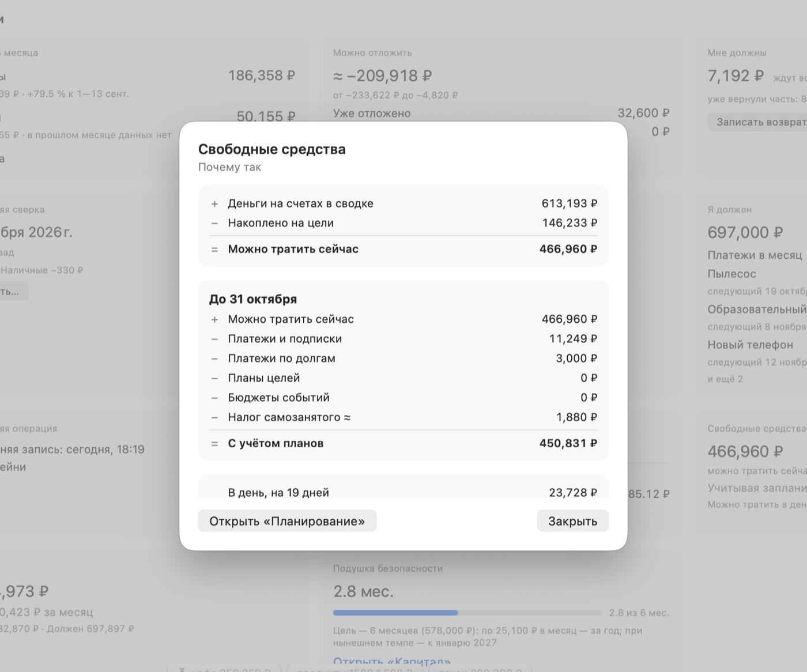This screenshot has width=807, height=672.
Task: Click Свободные средства dialog title
Action: (272, 149)
